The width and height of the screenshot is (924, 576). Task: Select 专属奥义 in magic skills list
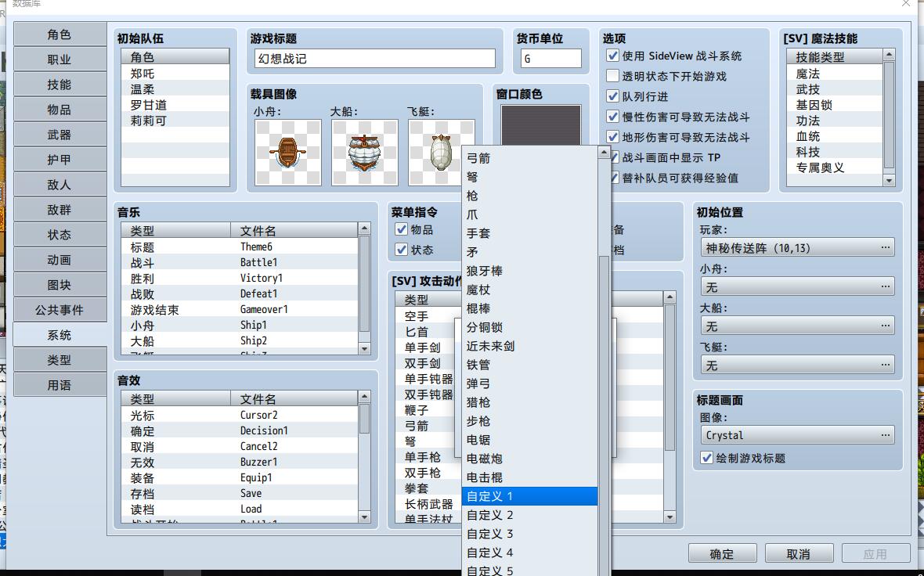coord(835,167)
